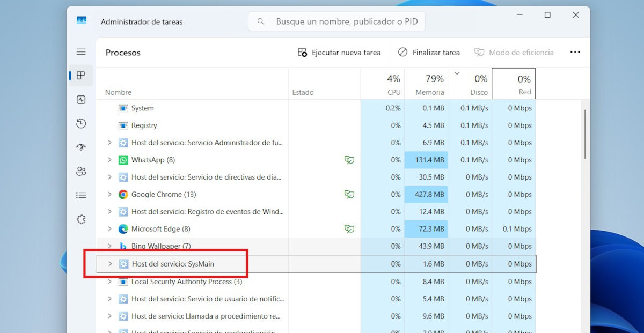Click the efficiency leaf icon beside Google Chrome
This screenshot has height=333, width=644.
pyautogui.click(x=349, y=194)
